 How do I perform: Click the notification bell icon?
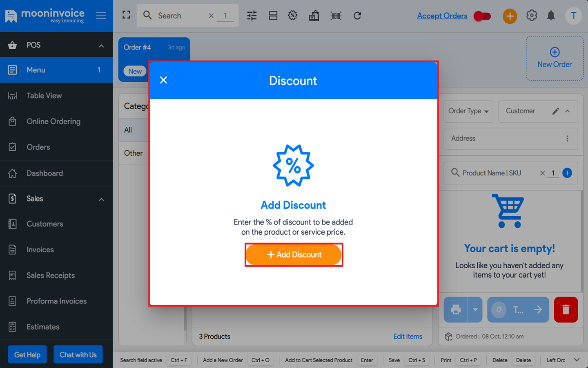[551, 16]
